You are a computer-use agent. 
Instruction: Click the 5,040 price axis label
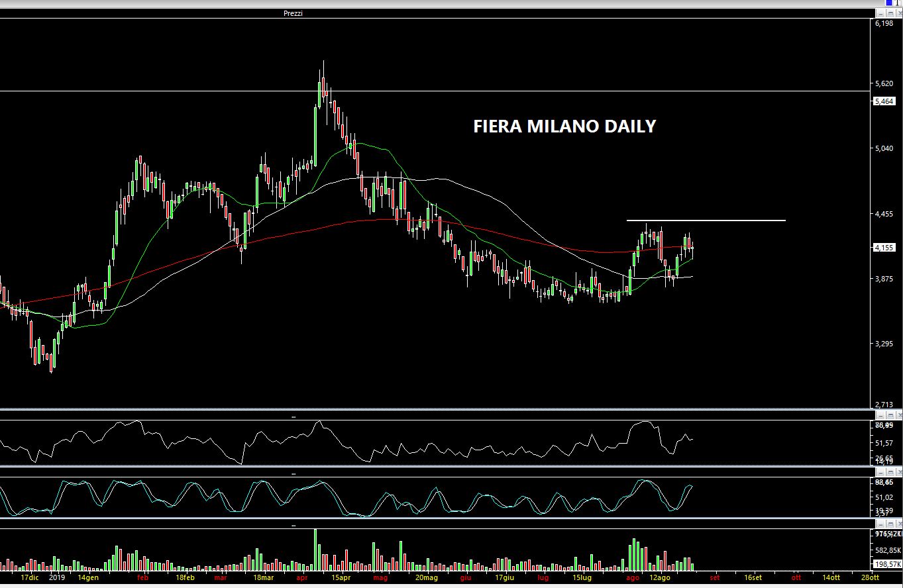(x=884, y=149)
